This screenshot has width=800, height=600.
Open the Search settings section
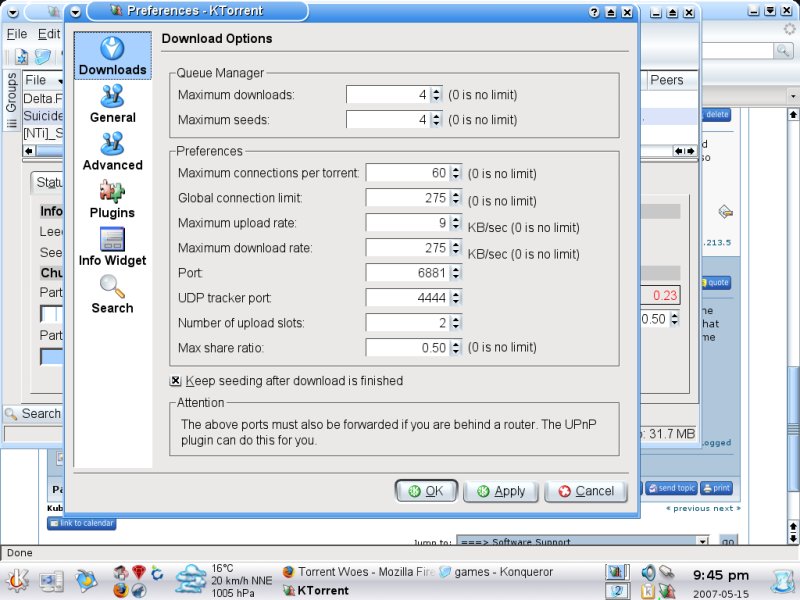(x=112, y=294)
